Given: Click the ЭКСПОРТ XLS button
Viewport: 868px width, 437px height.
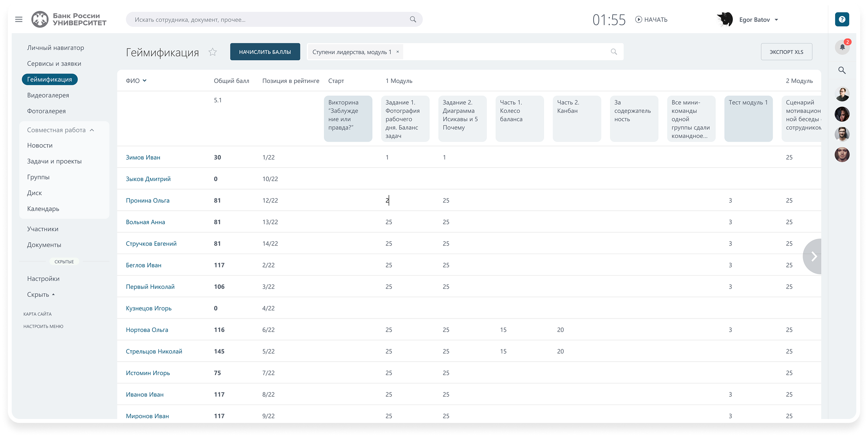Looking at the screenshot, I should [x=786, y=52].
